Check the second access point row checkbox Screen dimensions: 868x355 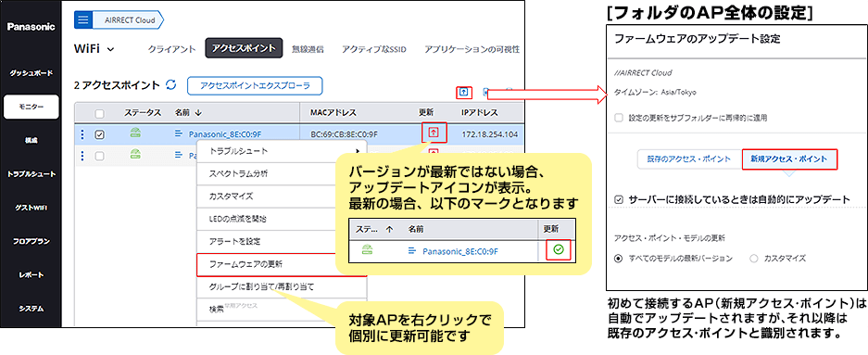pyautogui.click(x=100, y=156)
